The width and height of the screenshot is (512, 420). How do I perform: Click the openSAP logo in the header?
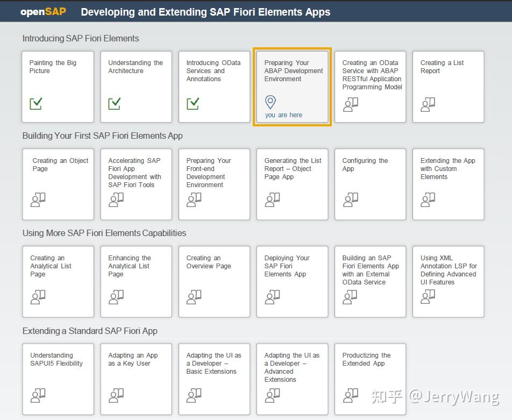43,12
